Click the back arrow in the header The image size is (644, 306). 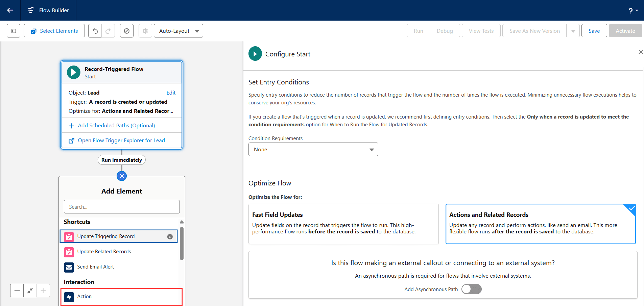coord(10,10)
